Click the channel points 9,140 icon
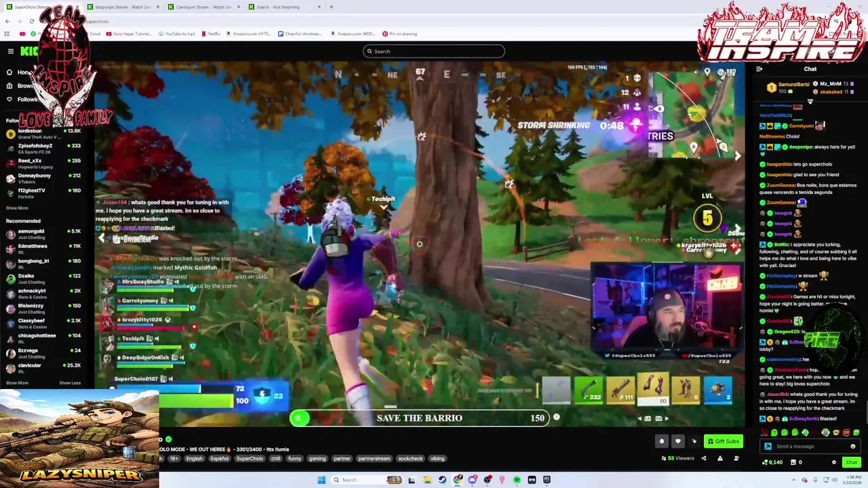868x488 pixels. coord(765,462)
